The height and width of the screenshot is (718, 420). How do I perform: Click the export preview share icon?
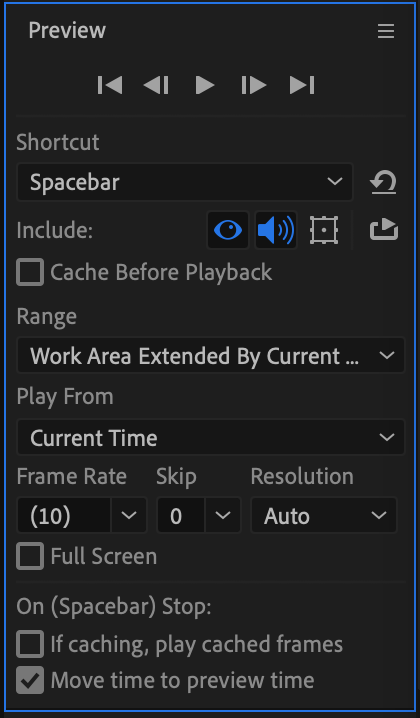pyautogui.click(x=384, y=230)
